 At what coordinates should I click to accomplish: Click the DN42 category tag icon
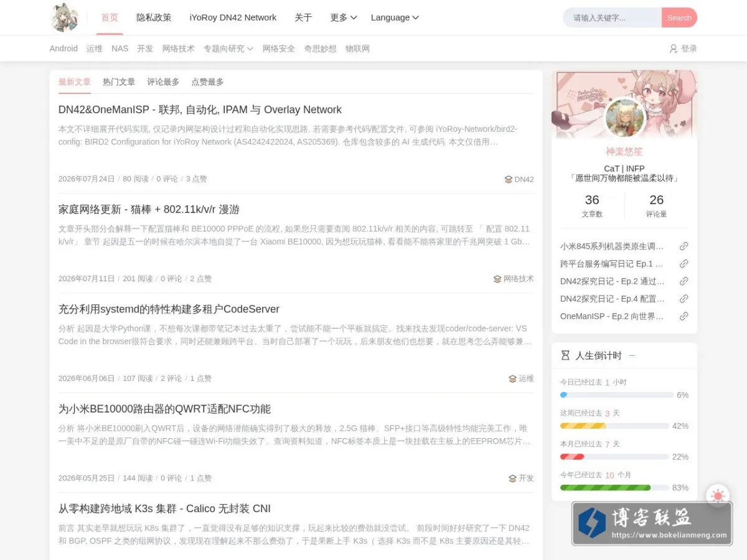tap(508, 179)
